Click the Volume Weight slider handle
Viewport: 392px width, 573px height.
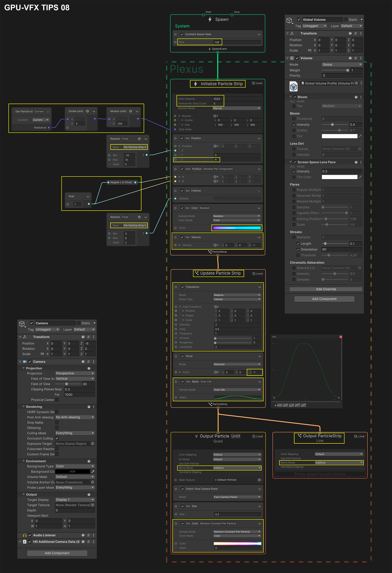click(x=348, y=70)
